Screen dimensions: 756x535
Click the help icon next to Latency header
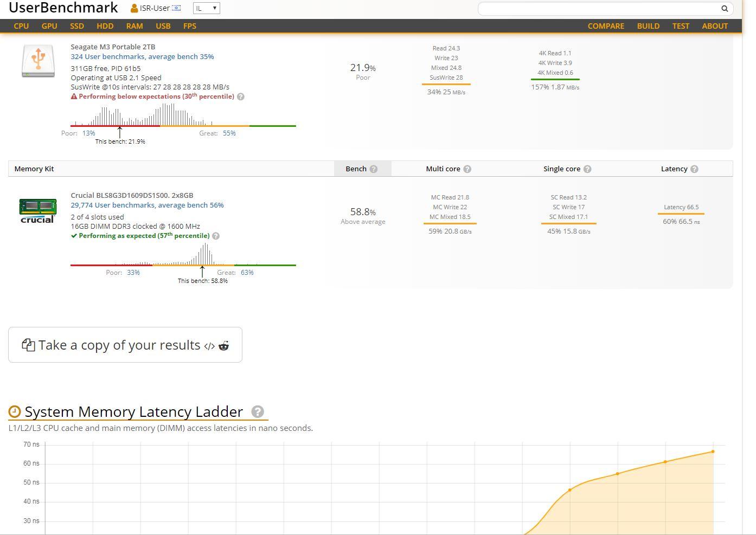point(694,169)
